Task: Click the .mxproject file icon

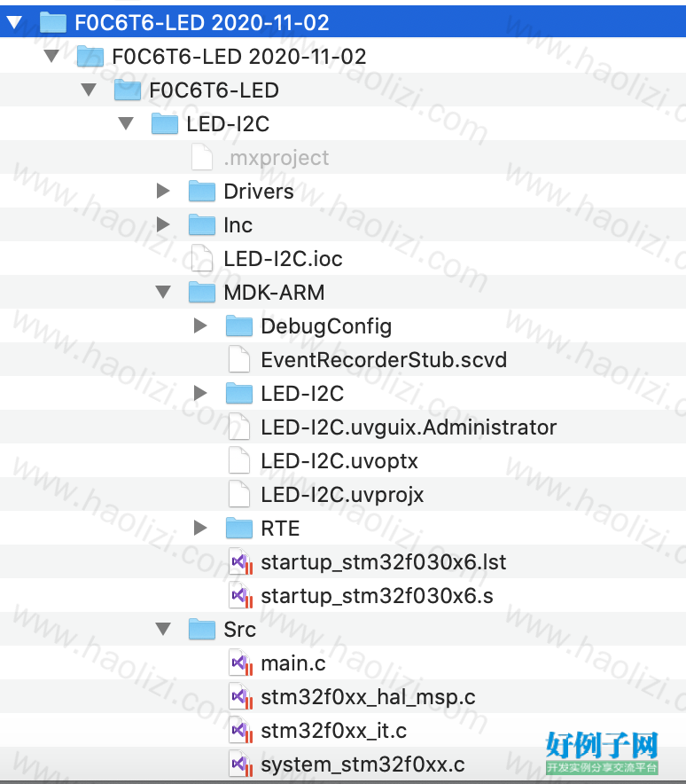Action: point(202,157)
